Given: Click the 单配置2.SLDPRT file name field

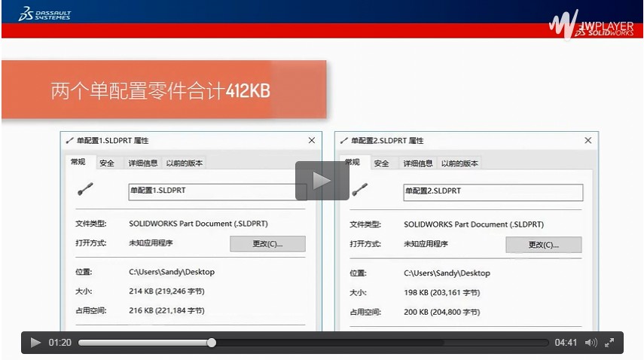Looking at the screenshot, I should pyautogui.click(x=493, y=192).
